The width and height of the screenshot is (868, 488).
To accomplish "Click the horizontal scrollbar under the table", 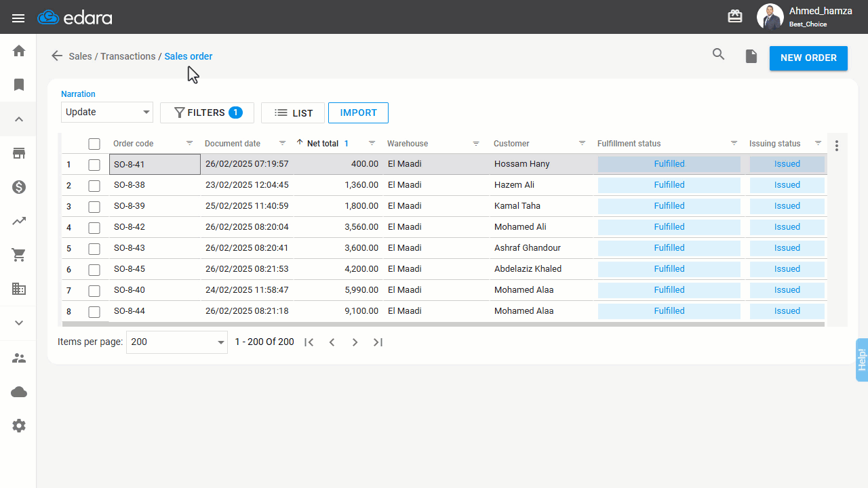I will [x=443, y=325].
